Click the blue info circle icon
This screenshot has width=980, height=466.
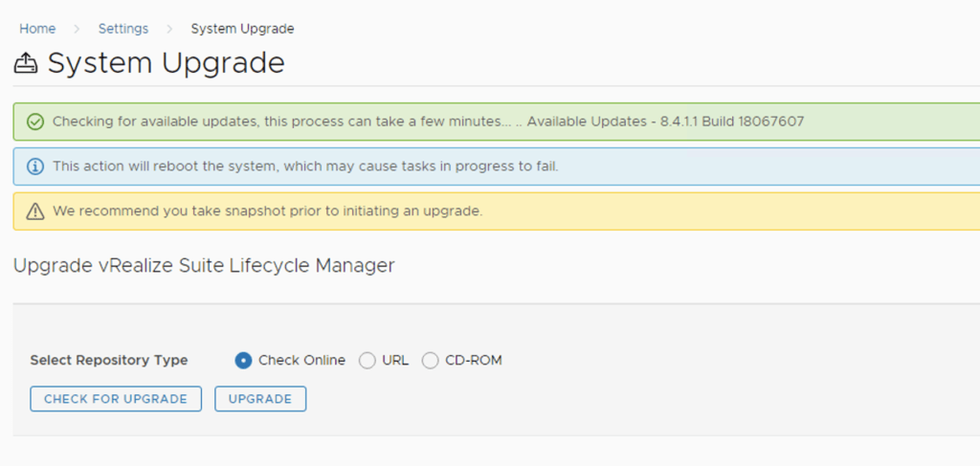pos(35,166)
